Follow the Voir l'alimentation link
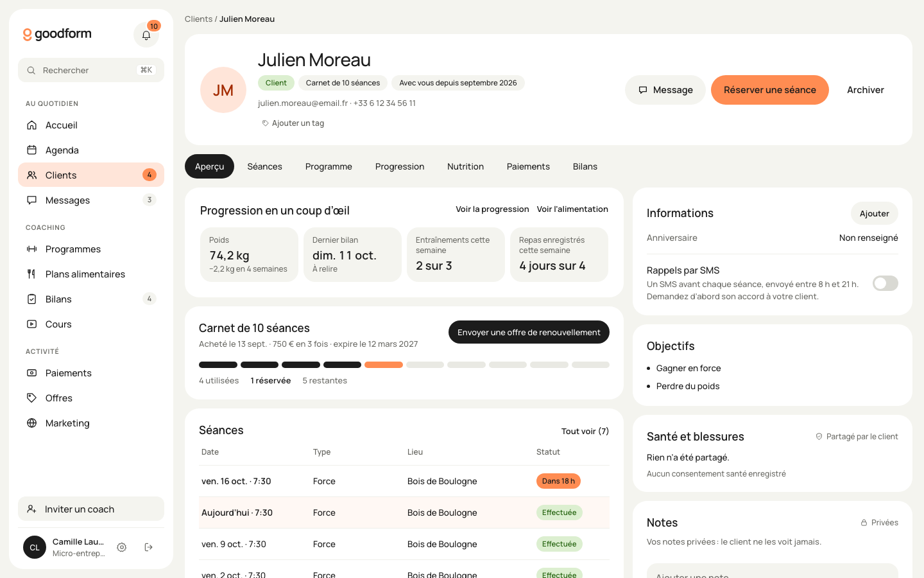The width and height of the screenshot is (924, 578). point(572,209)
